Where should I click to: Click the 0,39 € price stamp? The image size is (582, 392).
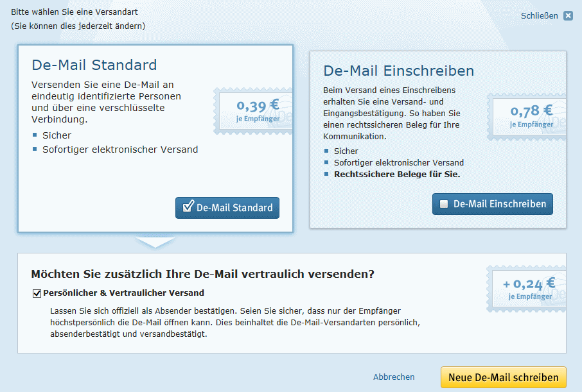(254, 110)
